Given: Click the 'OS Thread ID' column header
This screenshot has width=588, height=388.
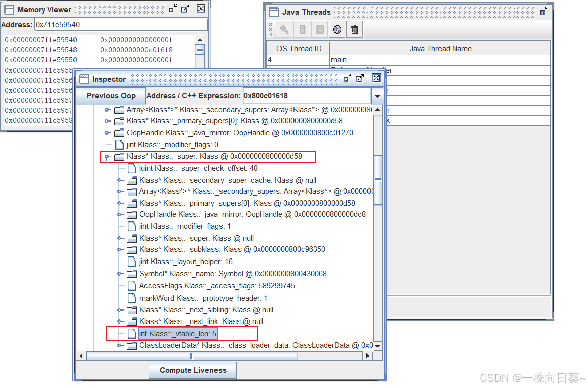Looking at the screenshot, I should click(x=299, y=49).
